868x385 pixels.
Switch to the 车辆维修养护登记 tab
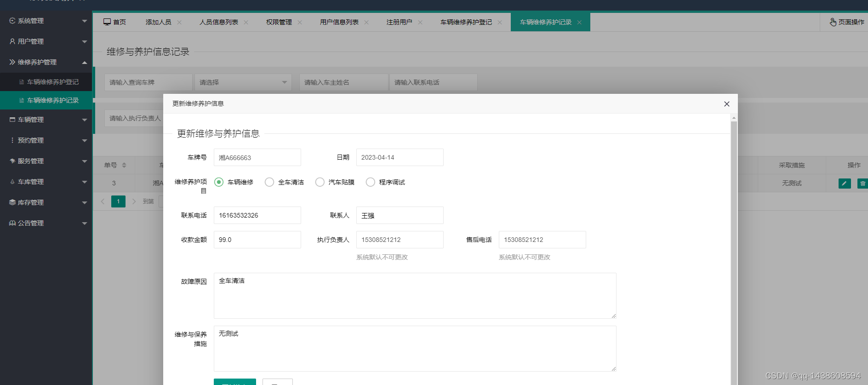[466, 22]
